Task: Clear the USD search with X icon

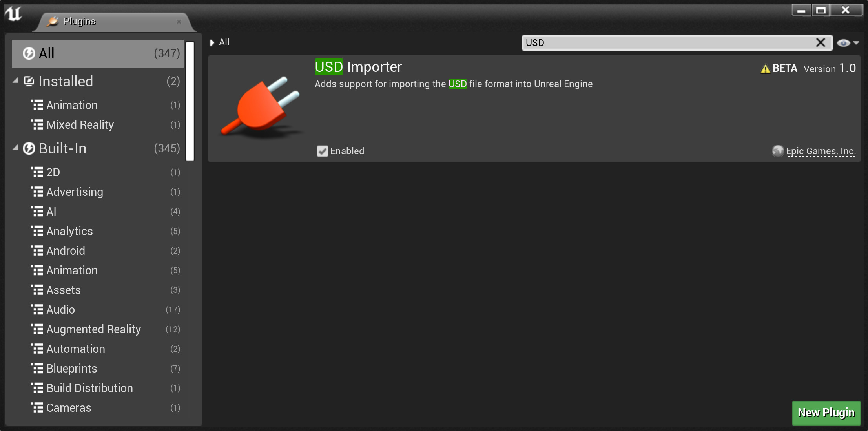Action: [x=821, y=42]
